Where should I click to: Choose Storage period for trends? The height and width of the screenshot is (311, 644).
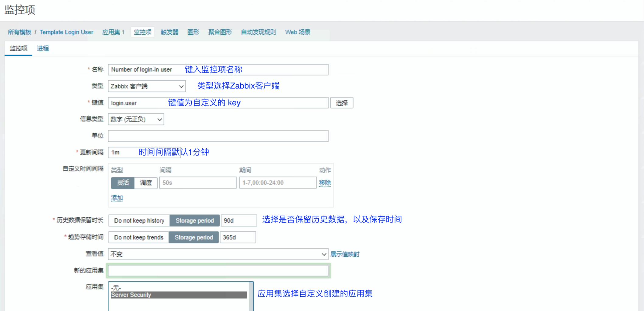click(x=194, y=237)
